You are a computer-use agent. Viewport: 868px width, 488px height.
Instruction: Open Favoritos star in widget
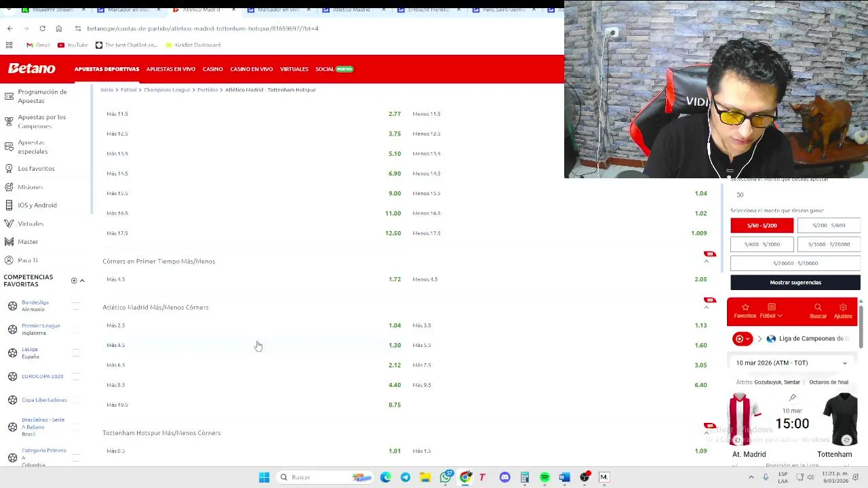tap(745, 311)
